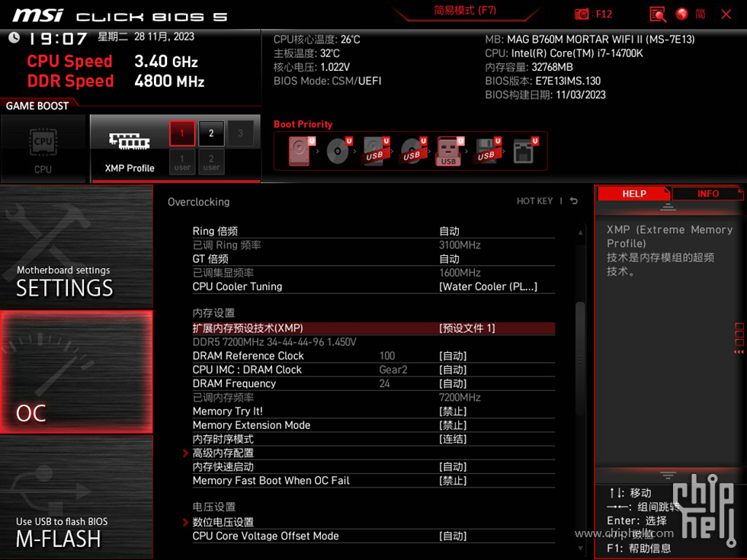Open the OC section in sidebar
Viewport: 747px width, 560px height.
tap(76, 372)
